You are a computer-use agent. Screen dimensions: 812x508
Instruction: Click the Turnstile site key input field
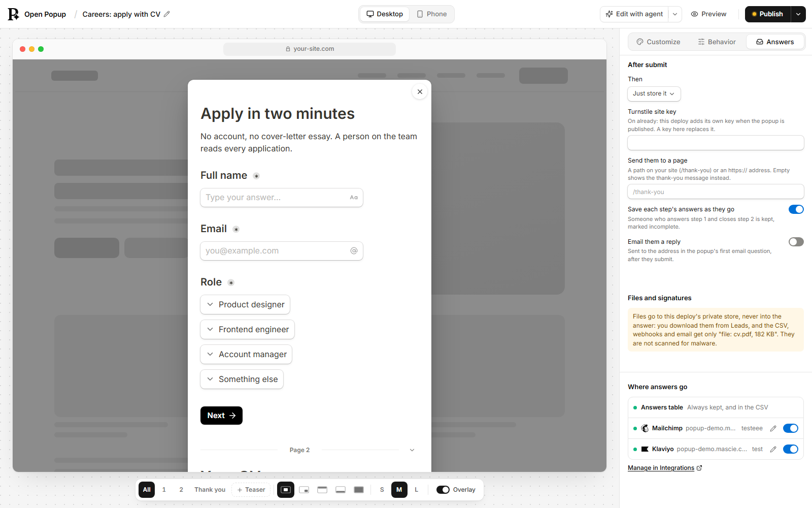tap(716, 143)
